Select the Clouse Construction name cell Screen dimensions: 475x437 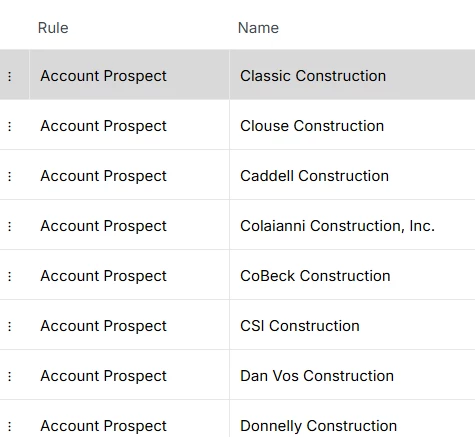pos(352,125)
